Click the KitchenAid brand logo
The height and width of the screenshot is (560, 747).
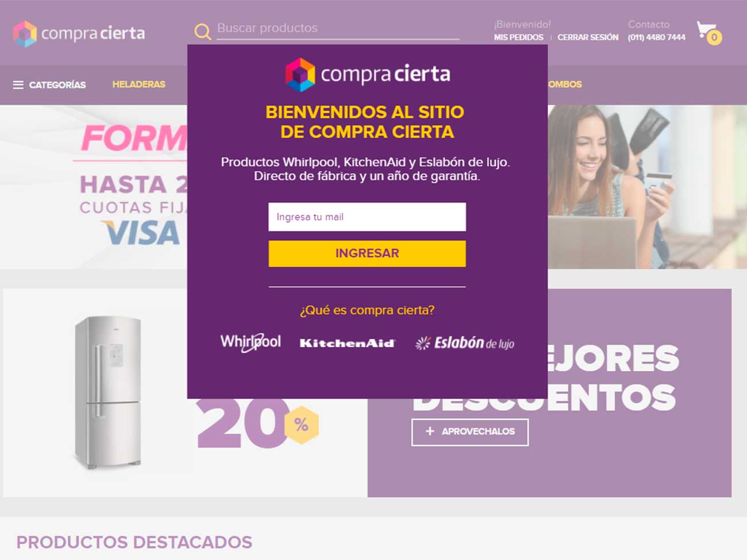pyautogui.click(x=347, y=343)
